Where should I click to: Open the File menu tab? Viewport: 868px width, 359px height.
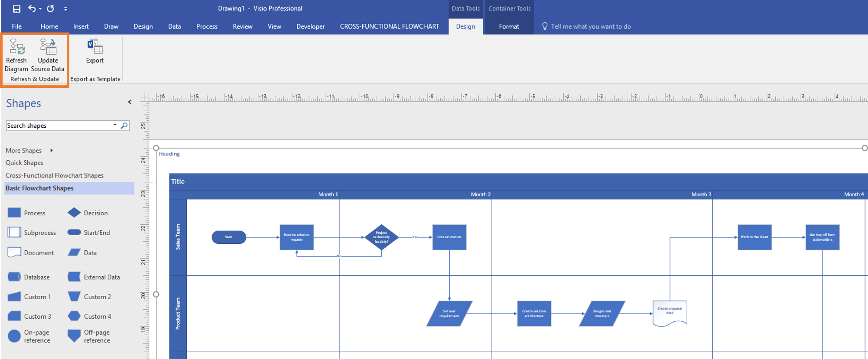coord(17,26)
